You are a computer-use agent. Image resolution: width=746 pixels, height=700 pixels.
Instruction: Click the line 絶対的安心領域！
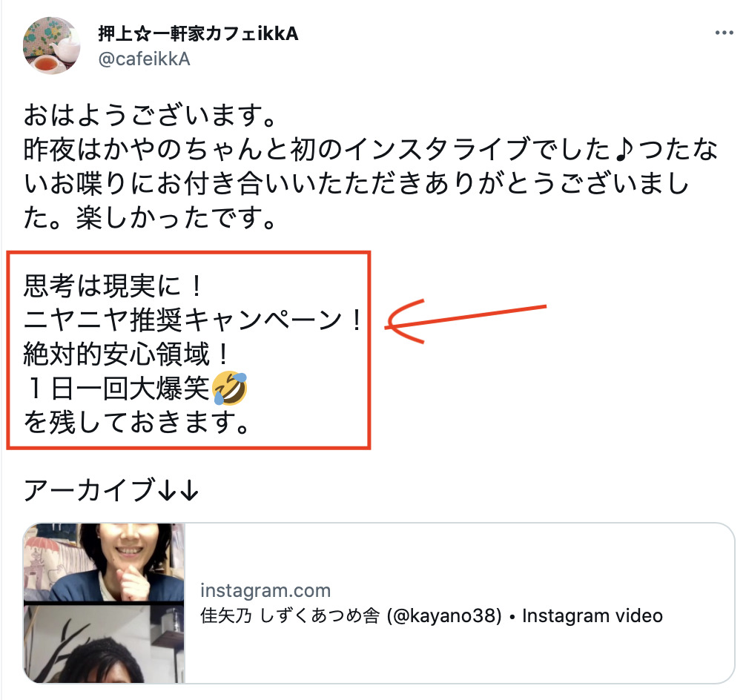[x=128, y=354]
